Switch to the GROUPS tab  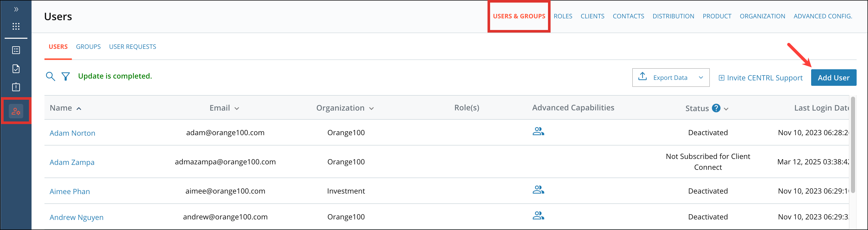click(88, 47)
